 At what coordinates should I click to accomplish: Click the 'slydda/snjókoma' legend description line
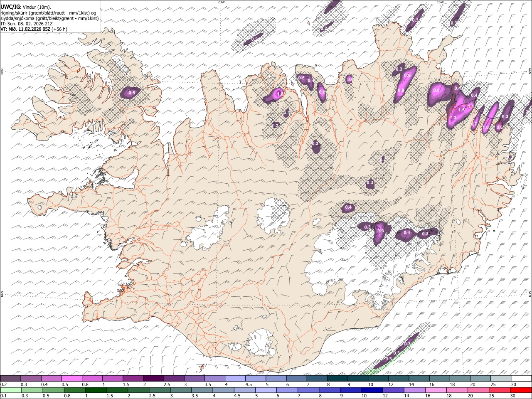49,18
